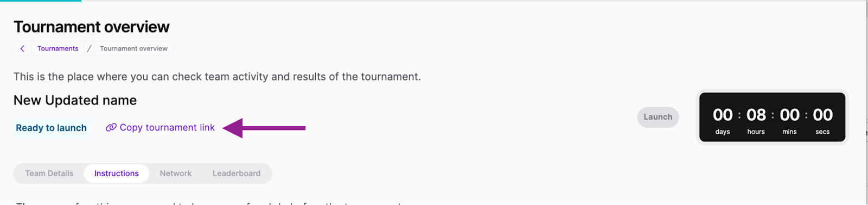Click the mins value in the countdown timer
The width and height of the screenshot is (868, 205).
click(x=790, y=115)
